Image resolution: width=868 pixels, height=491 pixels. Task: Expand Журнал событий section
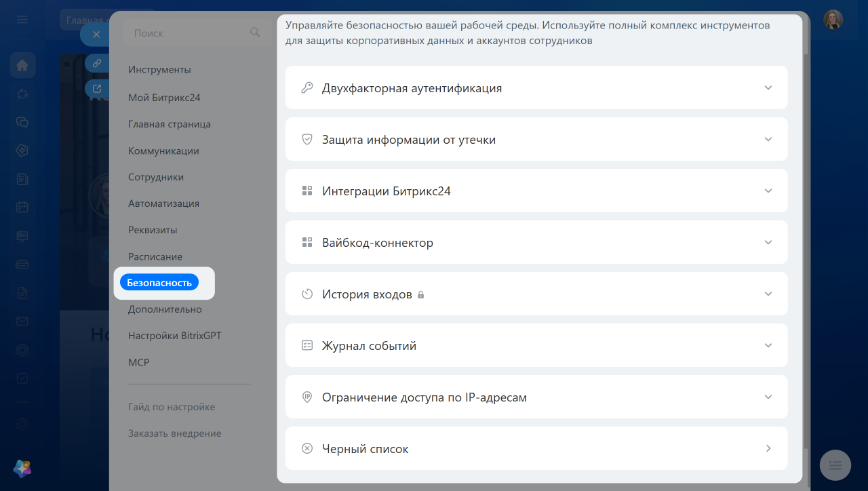536,345
